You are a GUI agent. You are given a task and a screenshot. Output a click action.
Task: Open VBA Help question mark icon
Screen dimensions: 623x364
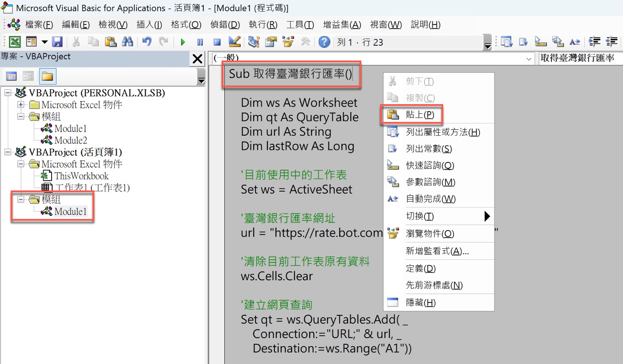click(x=324, y=42)
